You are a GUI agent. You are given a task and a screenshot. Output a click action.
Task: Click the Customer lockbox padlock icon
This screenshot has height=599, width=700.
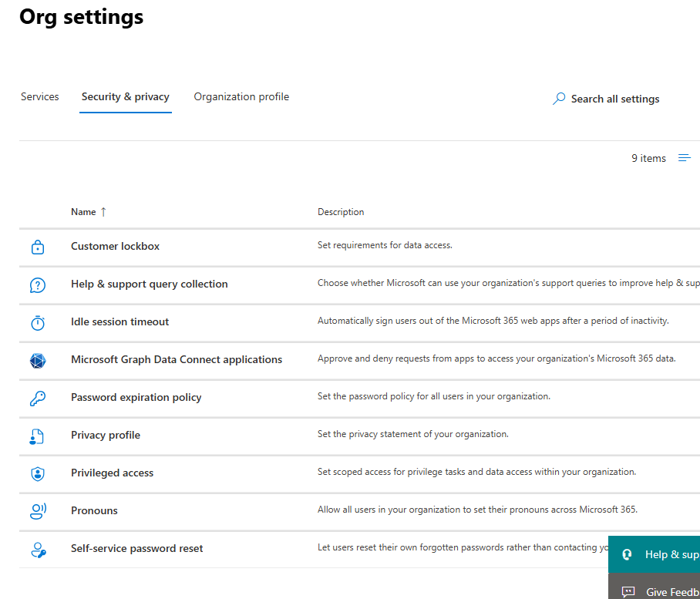point(37,247)
